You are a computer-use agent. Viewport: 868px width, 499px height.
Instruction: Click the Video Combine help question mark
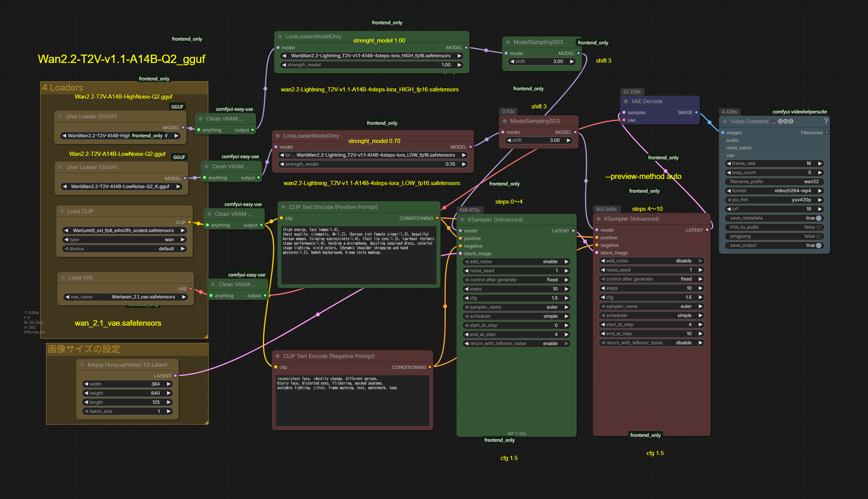[x=826, y=121]
